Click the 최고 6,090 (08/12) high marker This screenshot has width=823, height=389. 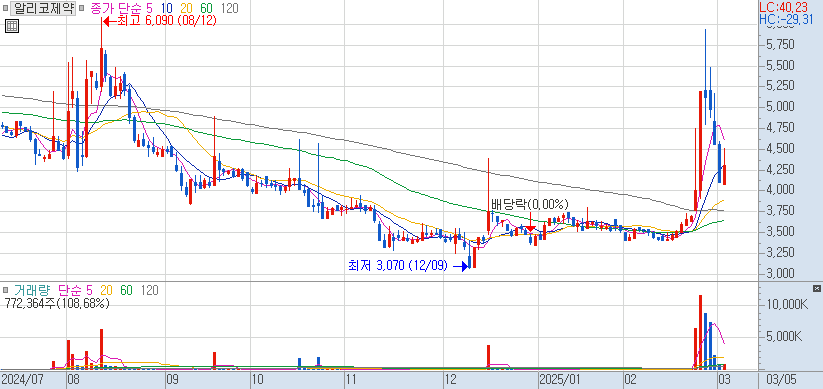click(159, 21)
